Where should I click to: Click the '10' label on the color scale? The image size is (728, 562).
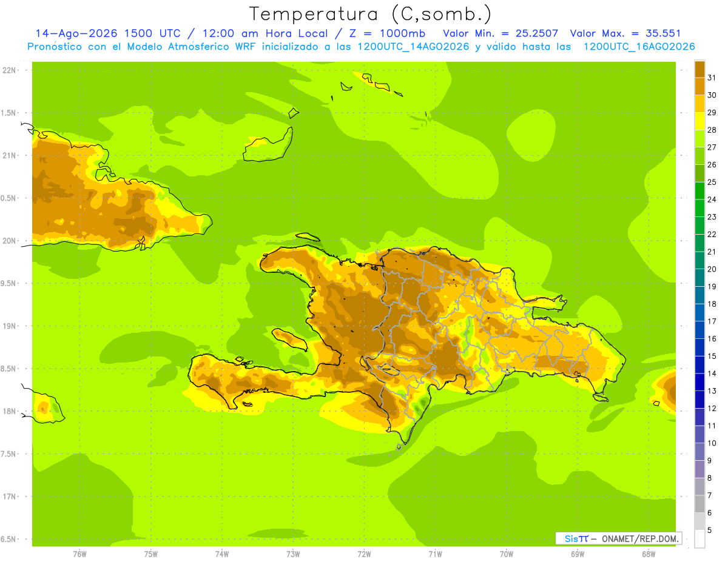(x=712, y=443)
